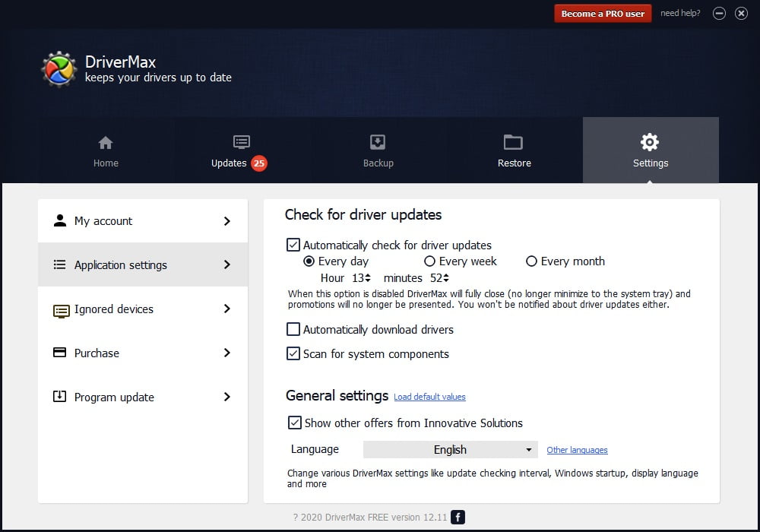
Task: Click the Facebook icon in footer
Action: 458,518
